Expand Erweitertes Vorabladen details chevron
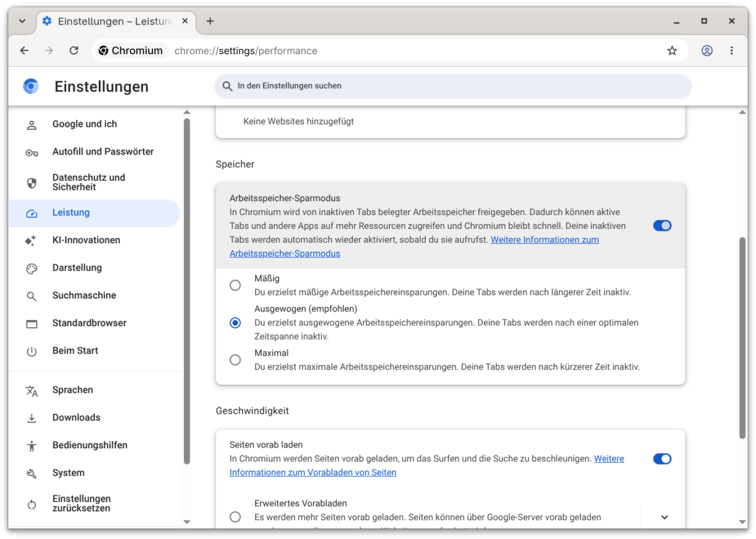This screenshot has width=756, height=539. point(665,517)
